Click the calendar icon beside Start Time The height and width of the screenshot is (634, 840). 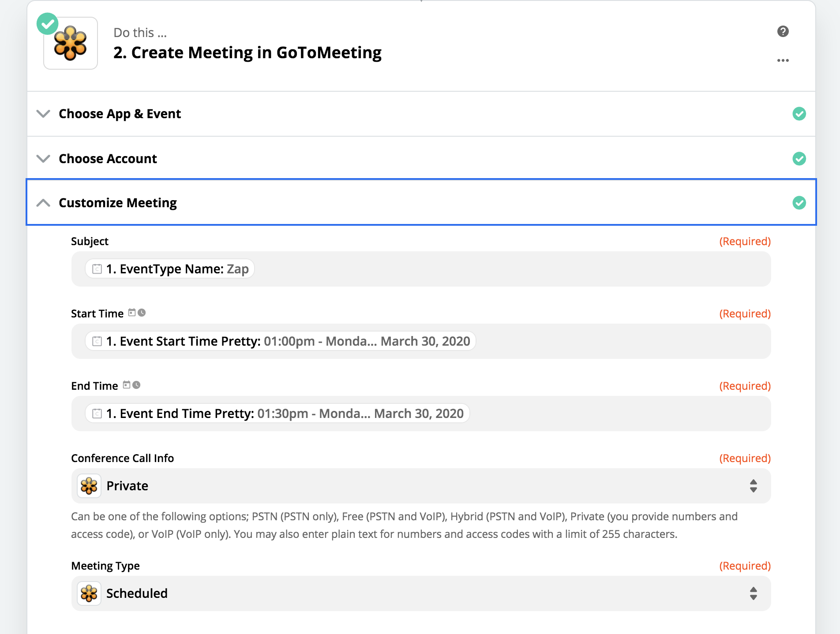(x=131, y=313)
